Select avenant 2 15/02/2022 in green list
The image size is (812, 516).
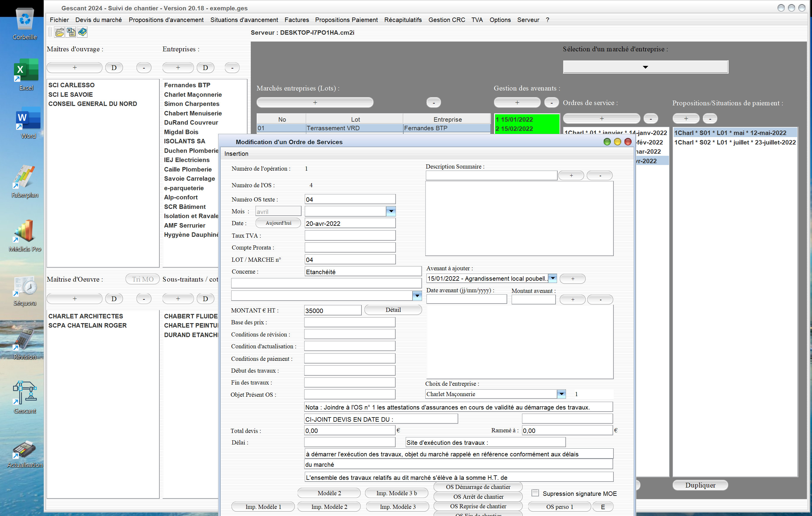(527, 129)
